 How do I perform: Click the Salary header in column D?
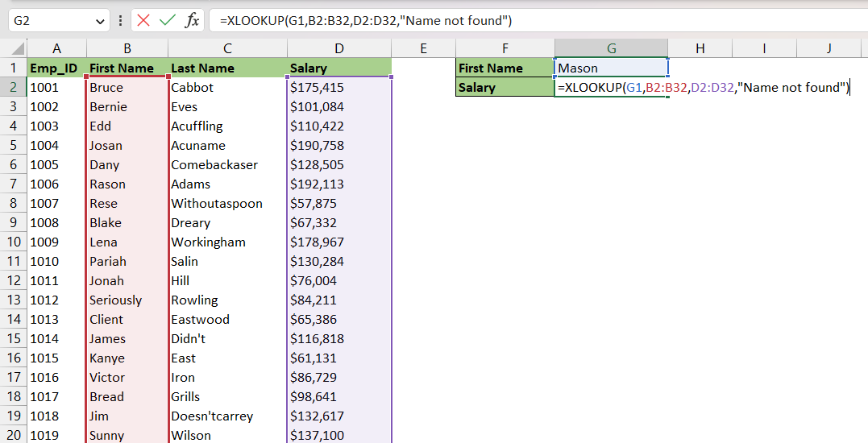tap(339, 68)
